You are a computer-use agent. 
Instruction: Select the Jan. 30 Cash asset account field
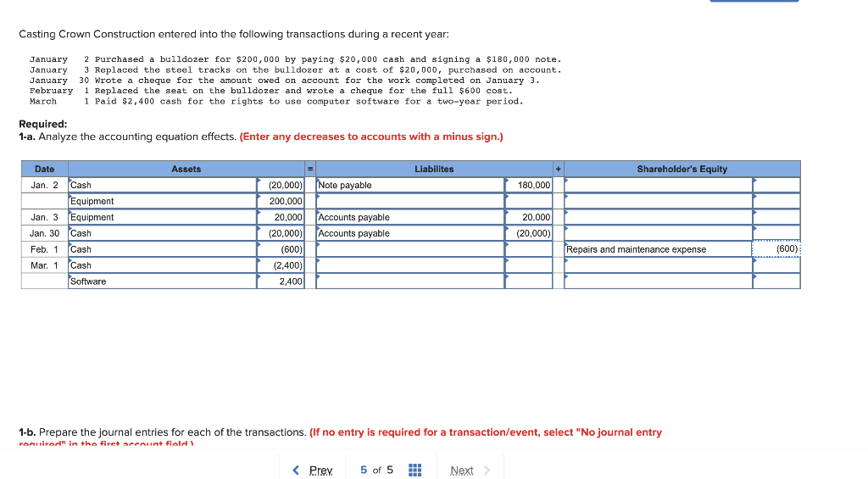pyautogui.click(x=162, y=233)
